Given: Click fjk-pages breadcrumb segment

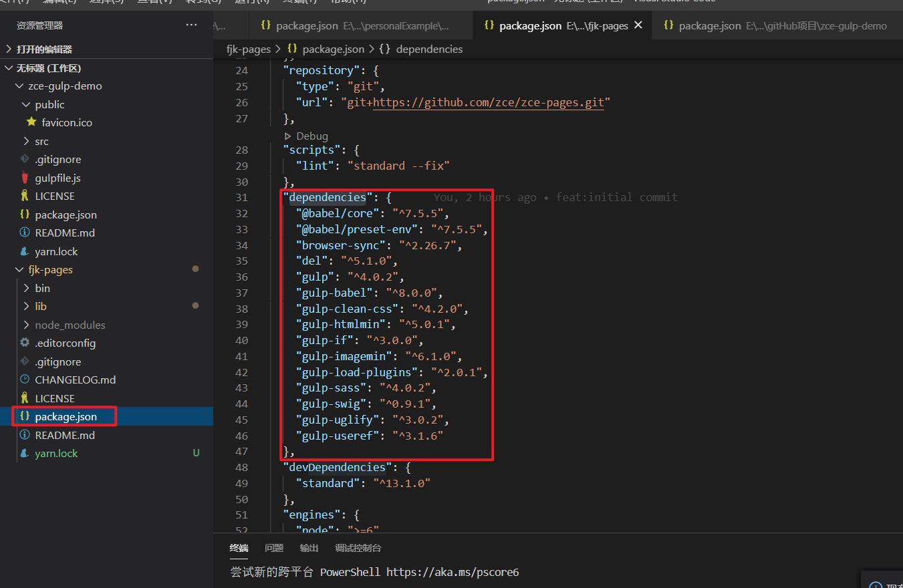Looking at the screenshot, I should point(248,49).
